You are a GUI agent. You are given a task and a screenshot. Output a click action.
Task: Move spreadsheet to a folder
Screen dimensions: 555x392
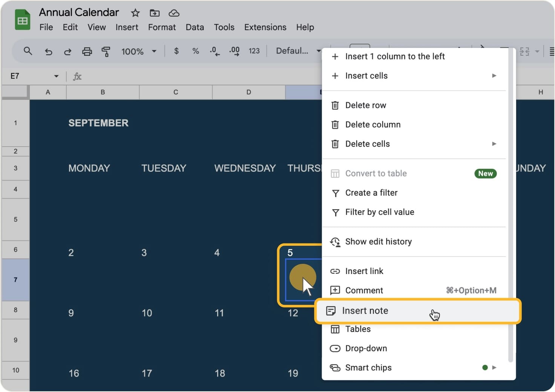[x=154, y=13]
